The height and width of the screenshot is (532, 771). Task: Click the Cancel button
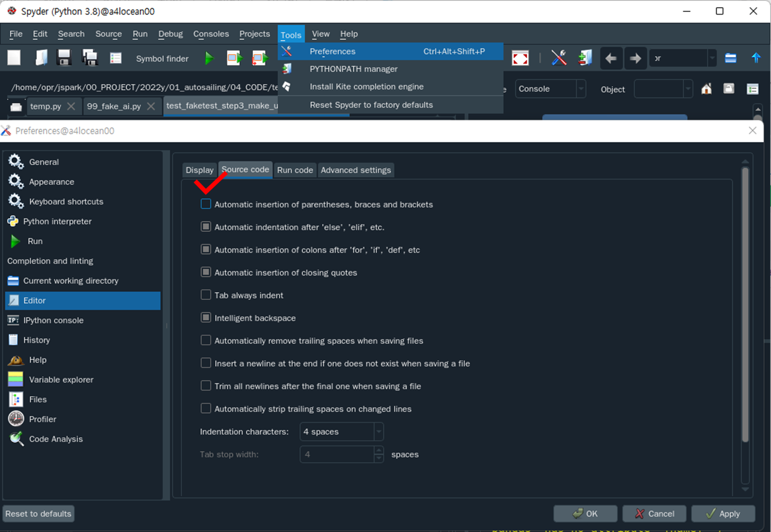click(x=655, y=514)
